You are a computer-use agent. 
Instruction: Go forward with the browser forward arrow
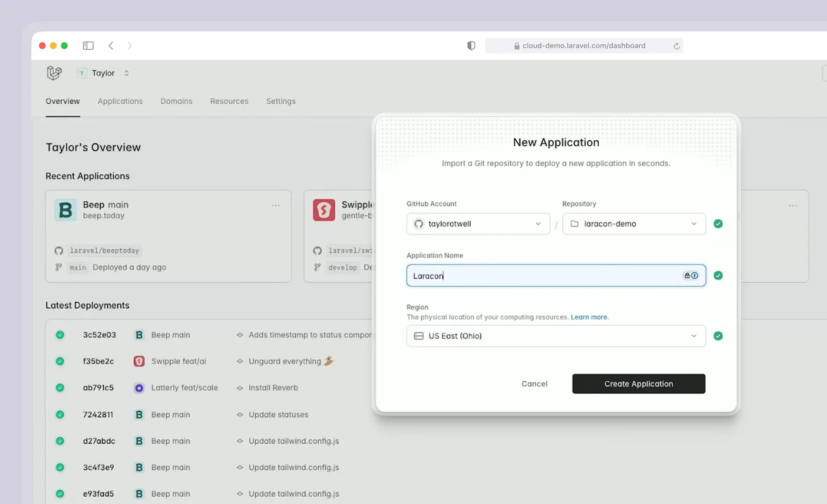[130, 46]
